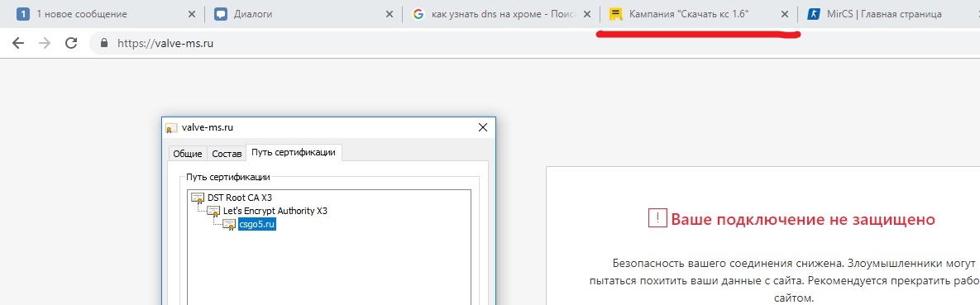Click the yellow favicon on Кампания tab
Viewport: 980px width, 305px height.
click(615, 14)
